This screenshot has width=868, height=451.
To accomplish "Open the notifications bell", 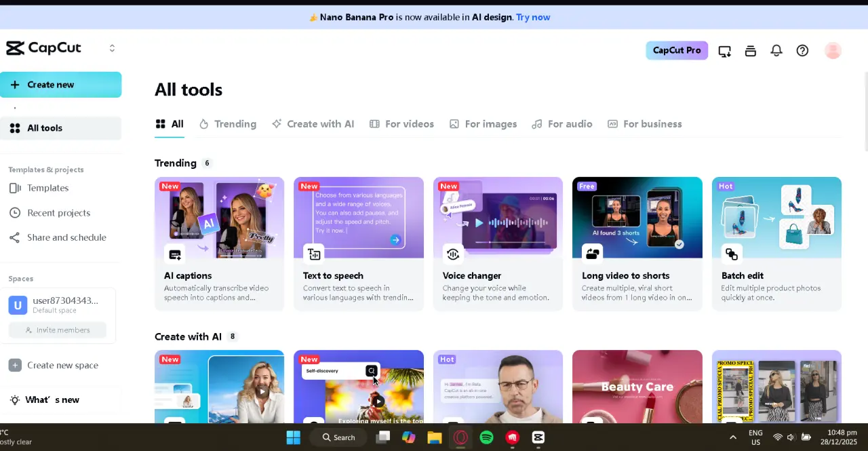I will click(776, 51).
